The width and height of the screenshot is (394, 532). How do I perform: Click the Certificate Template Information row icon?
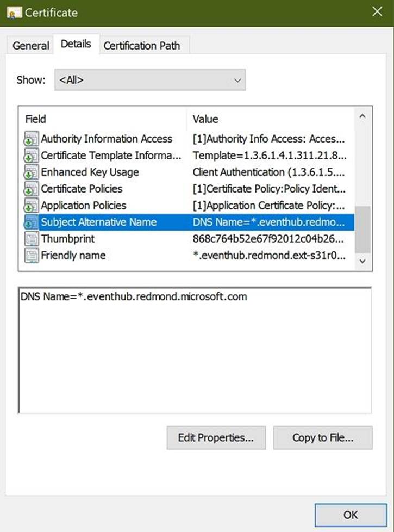tap(32, 156)
